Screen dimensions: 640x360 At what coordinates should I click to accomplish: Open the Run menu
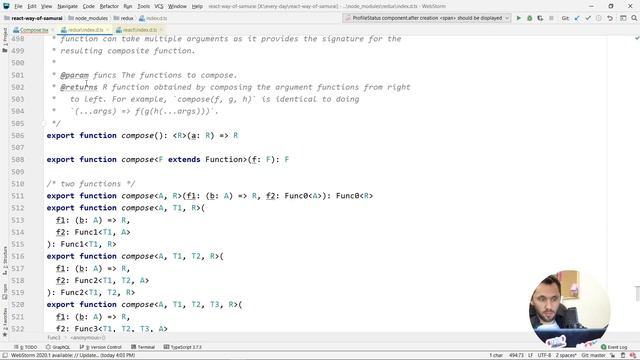[x=128, y=7]
